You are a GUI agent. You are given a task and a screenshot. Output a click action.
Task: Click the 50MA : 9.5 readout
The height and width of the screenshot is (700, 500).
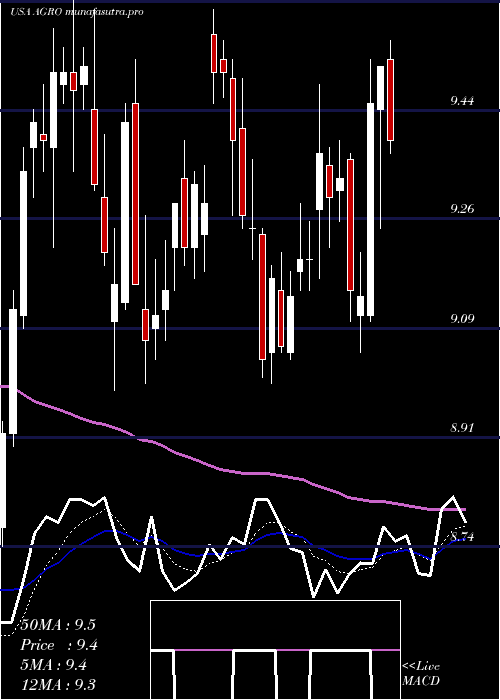[x=58, y=625]
